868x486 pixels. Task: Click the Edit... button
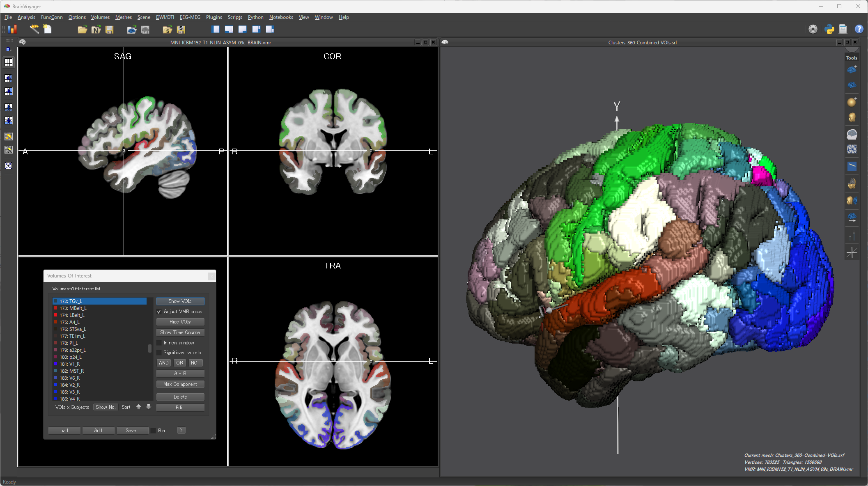tap(180, 408)
